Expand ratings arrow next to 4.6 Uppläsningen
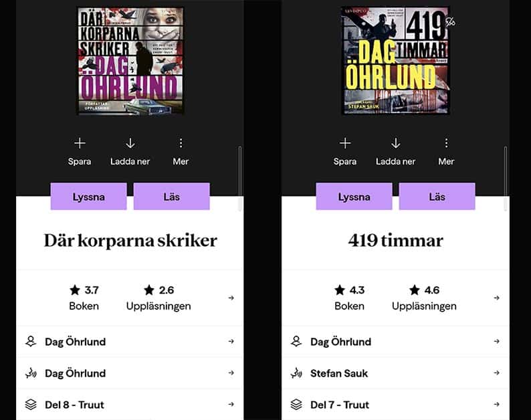 496,298
